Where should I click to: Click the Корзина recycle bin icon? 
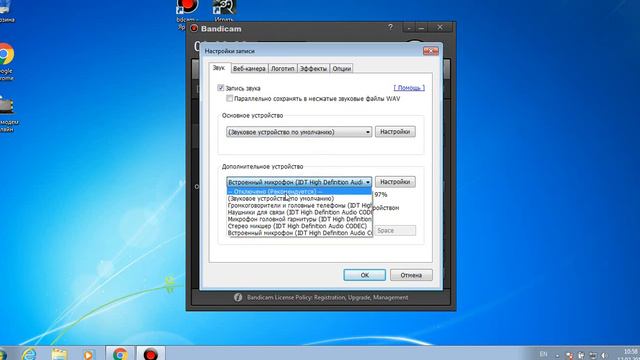click(6, 12)
